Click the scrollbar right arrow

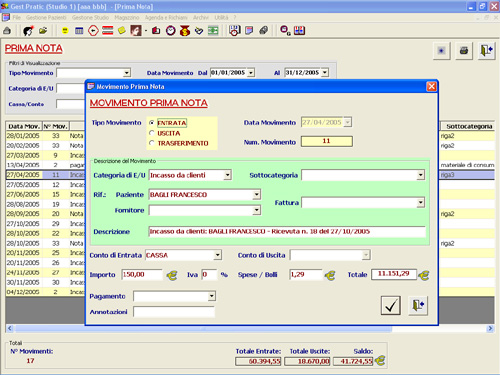[490, 328]
